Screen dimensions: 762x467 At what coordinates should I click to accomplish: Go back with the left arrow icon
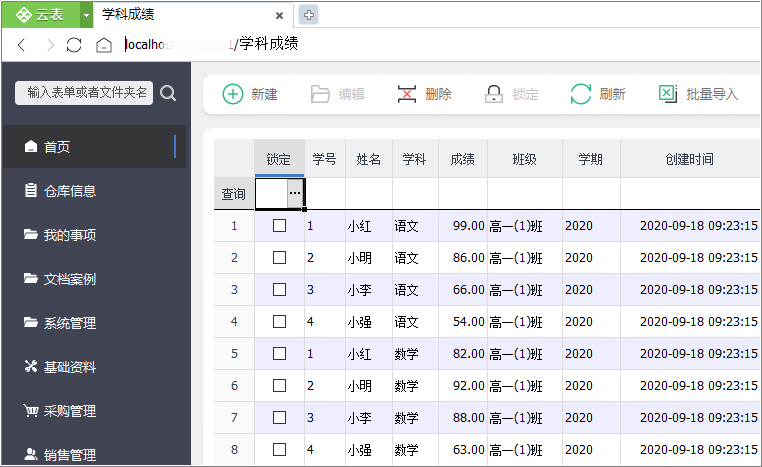point(21,45)
